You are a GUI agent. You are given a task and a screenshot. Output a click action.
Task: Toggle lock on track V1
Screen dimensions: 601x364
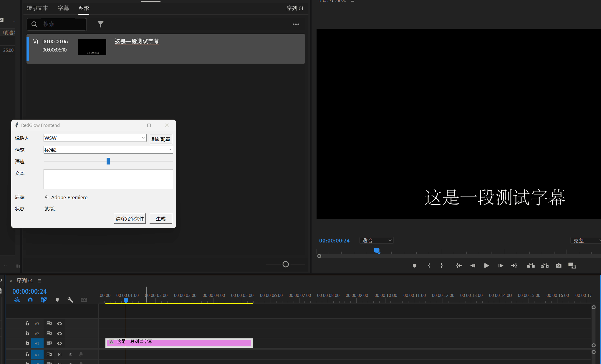tap(27, 343)
